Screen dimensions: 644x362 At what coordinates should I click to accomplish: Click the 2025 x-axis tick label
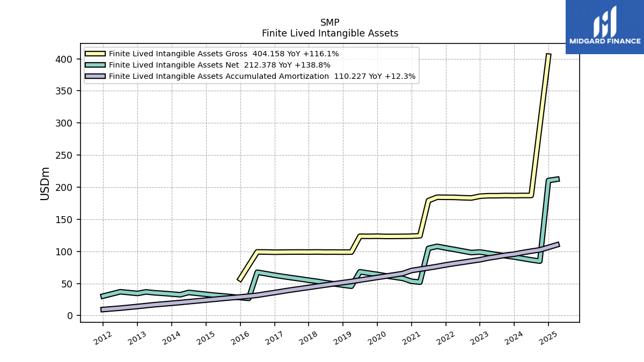[x=547, y=337]
